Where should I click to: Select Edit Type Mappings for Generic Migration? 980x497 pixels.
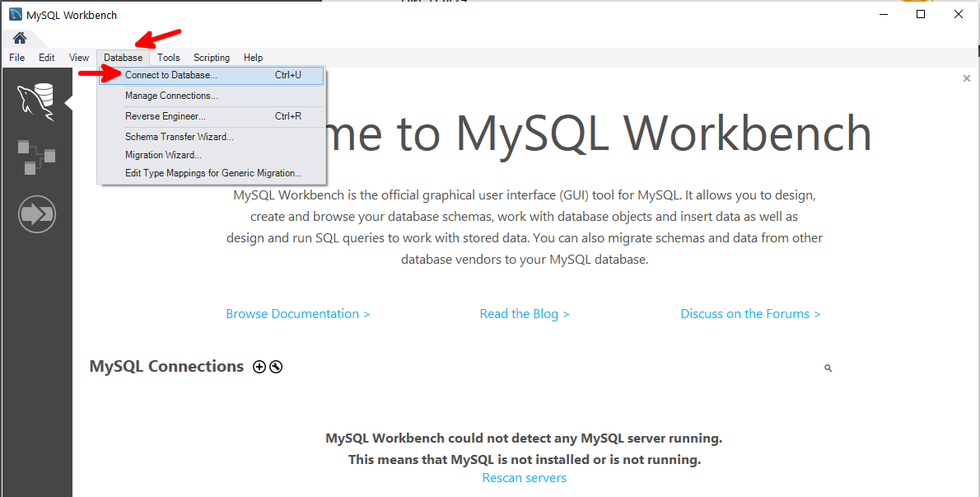click(x=212, y=173)
